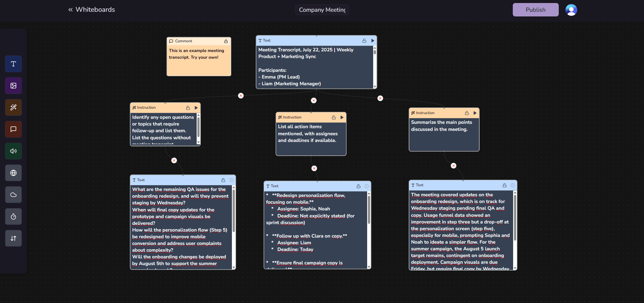
Task: Select the Image tool in left sidebar
Action: (13, 86)
